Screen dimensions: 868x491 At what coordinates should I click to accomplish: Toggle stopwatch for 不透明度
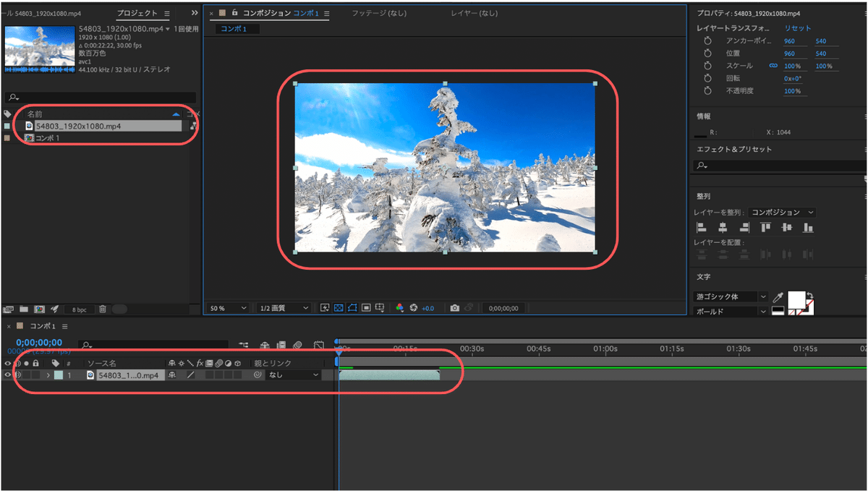click(708, 91)
